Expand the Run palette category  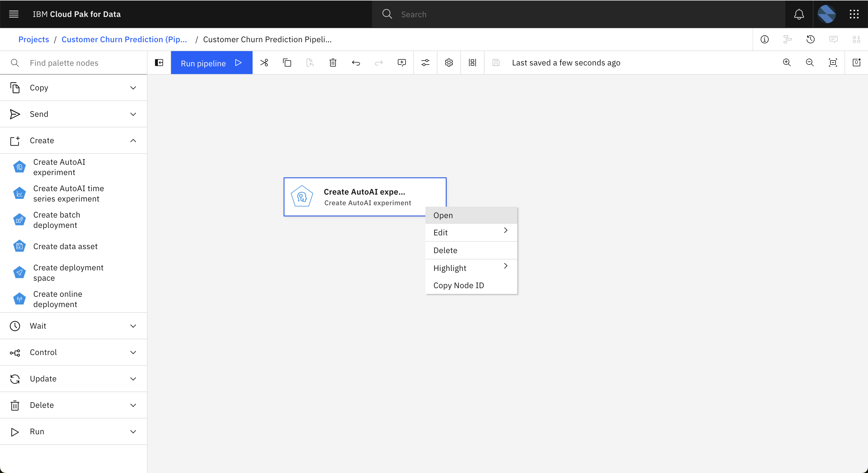(73, 432)
